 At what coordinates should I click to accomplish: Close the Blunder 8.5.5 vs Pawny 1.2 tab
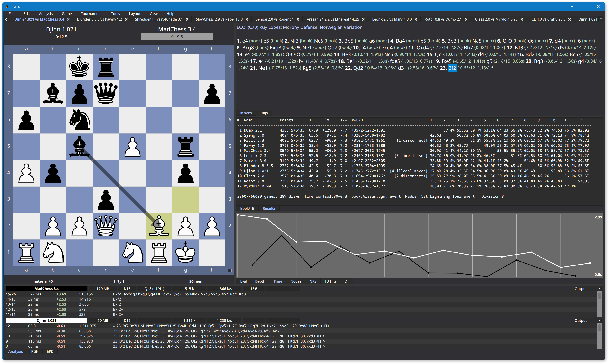(126, 19)
